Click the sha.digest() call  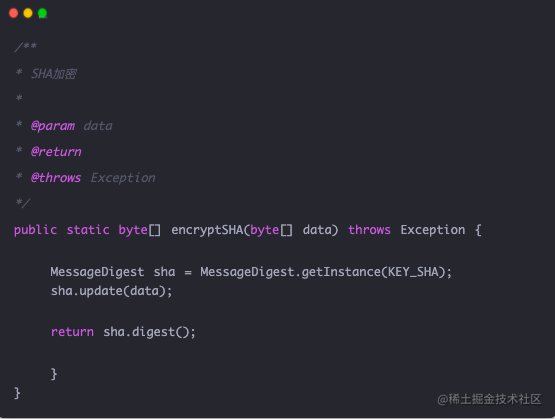tap(149, 332)
